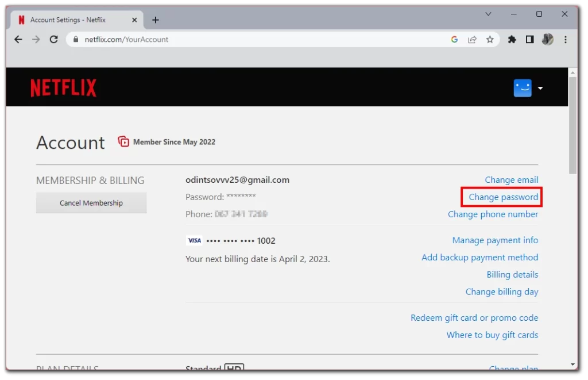Click the card number ending 1002
Screen dimensions: 588x380
(x=241, y=241)
